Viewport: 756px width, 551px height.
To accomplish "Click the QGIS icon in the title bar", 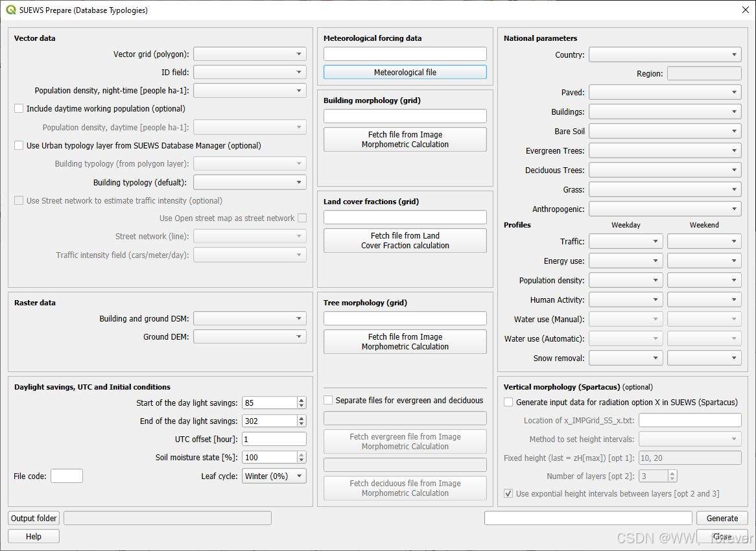I will tap(10, 10).
